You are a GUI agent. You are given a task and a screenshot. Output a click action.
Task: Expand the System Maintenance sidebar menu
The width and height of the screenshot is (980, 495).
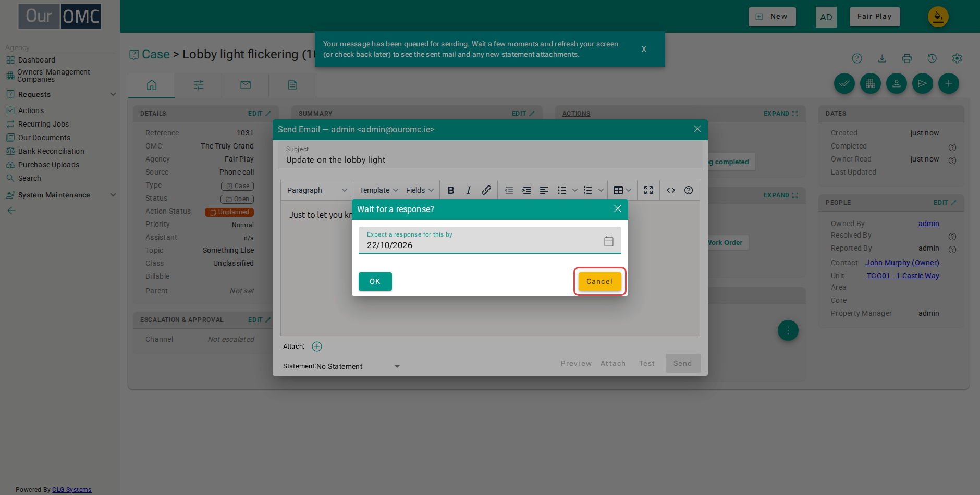[61, 195]
